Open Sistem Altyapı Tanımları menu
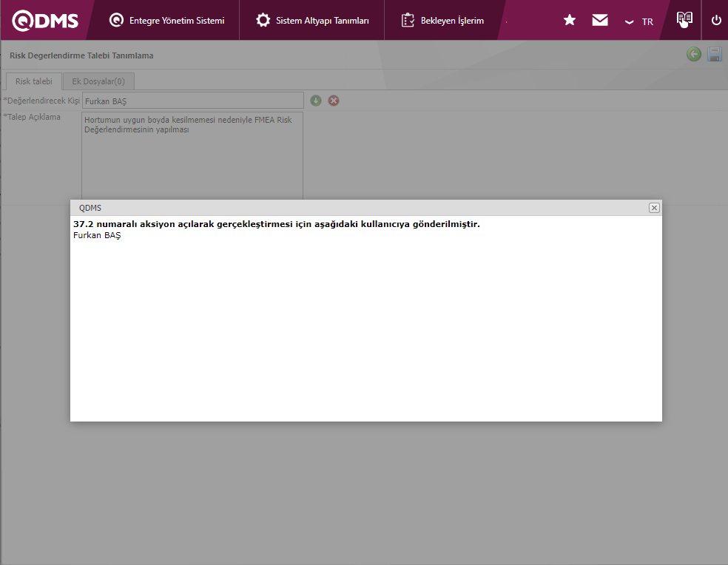728x565 pixels. pos(312,21)
